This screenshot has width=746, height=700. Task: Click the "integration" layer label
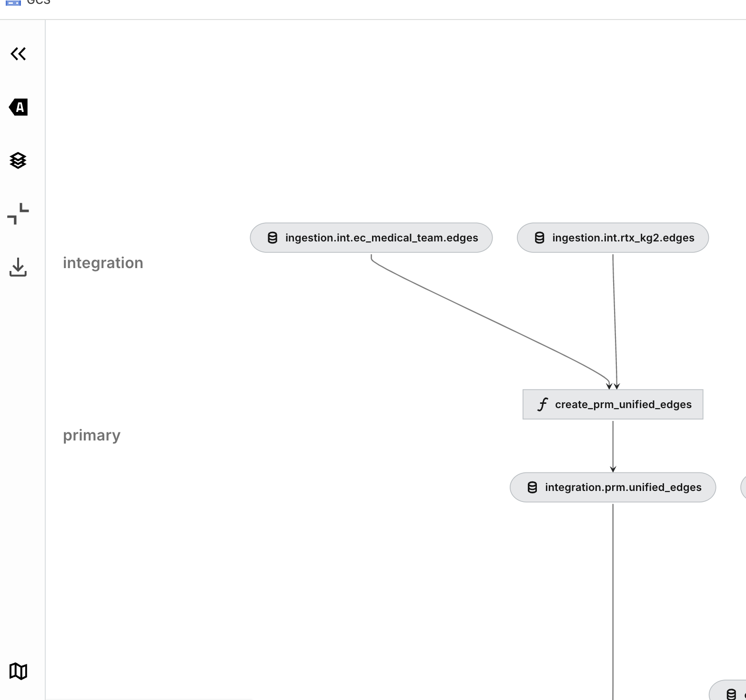pos(103,262)
